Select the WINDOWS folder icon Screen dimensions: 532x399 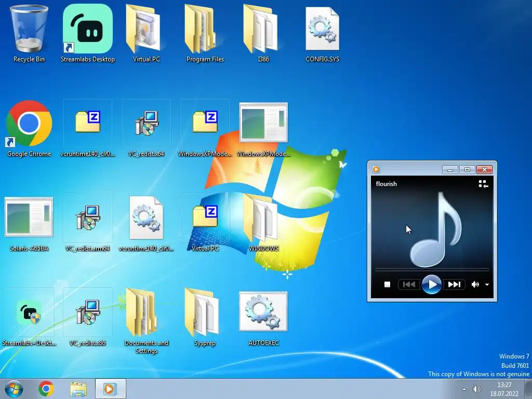pyautogui.click(x=263, y=223)
